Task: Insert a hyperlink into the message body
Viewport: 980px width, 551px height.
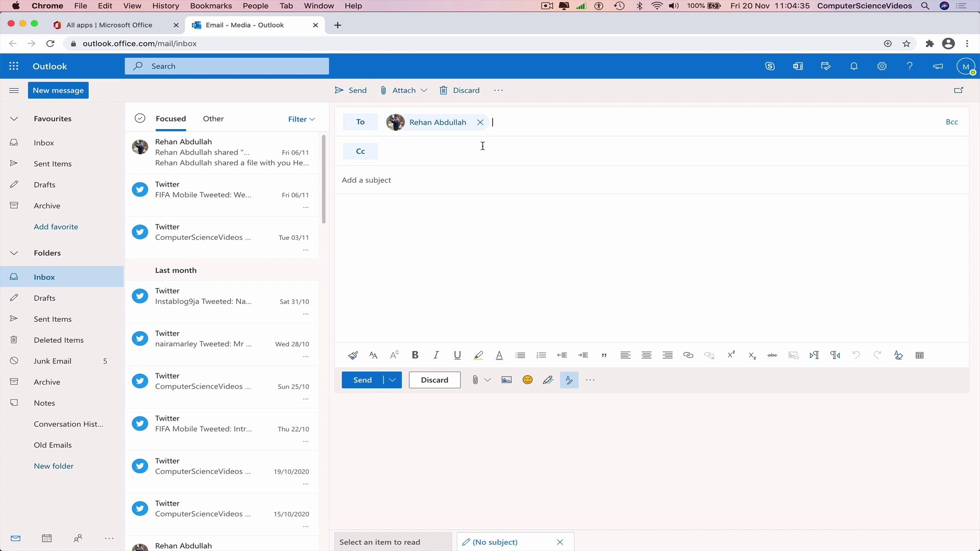Action: [688, 355]
